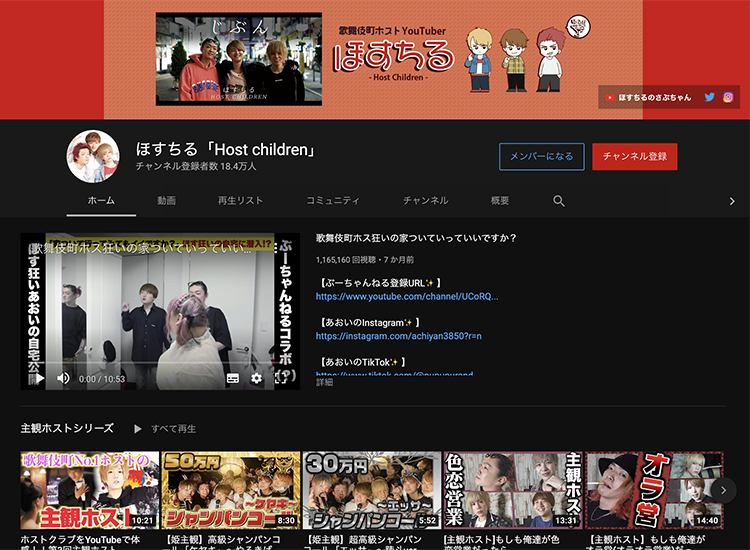Click the channel search magnifier icon
The image size is (750, 550).
[559, 201]
